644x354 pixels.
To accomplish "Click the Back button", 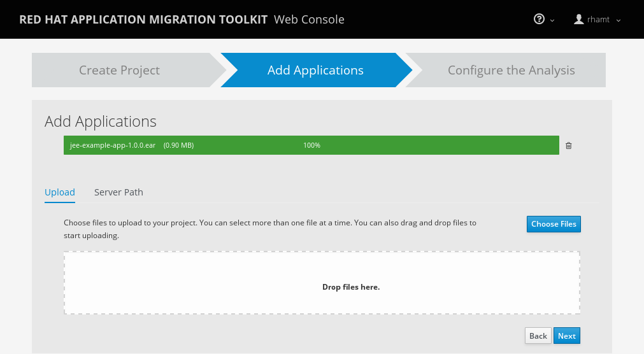I will pyautogui.click(x=538, y=336).
